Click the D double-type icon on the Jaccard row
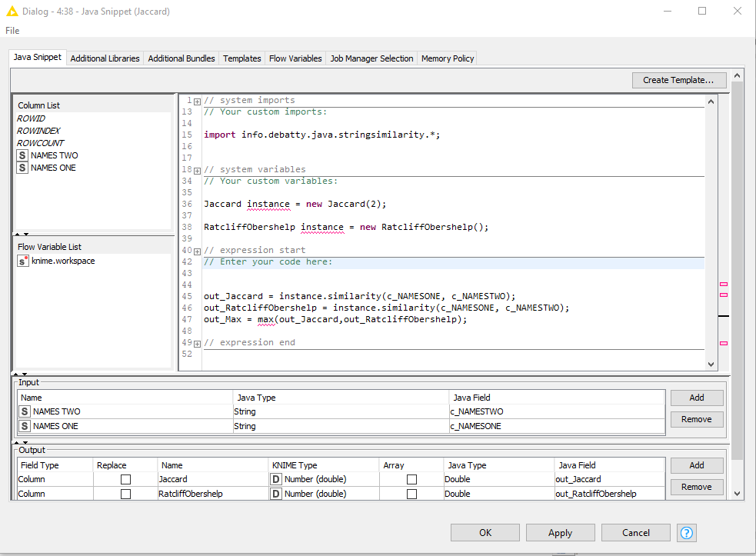This screenshot has height=556, width=756. tap(275, 478)
